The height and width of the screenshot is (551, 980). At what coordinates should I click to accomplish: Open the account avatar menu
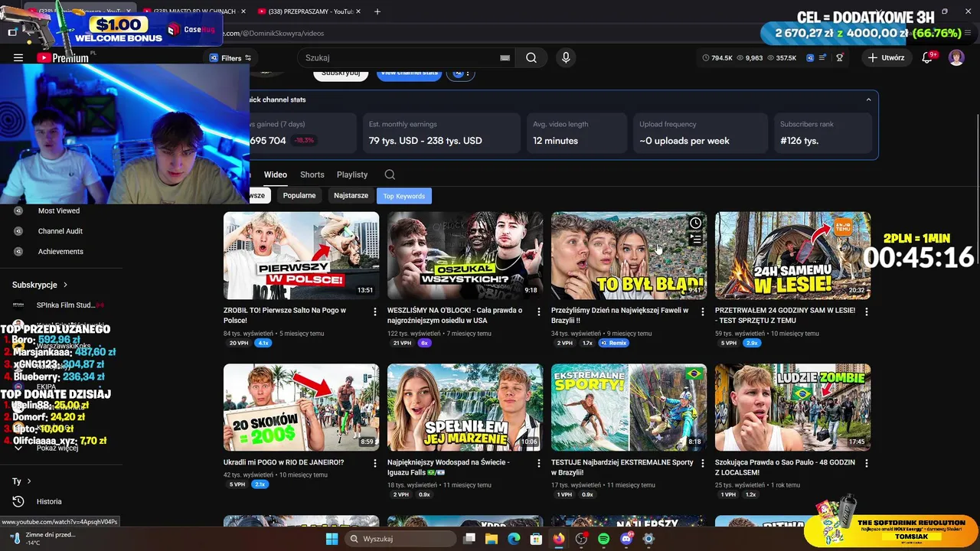tap(956, 57)
